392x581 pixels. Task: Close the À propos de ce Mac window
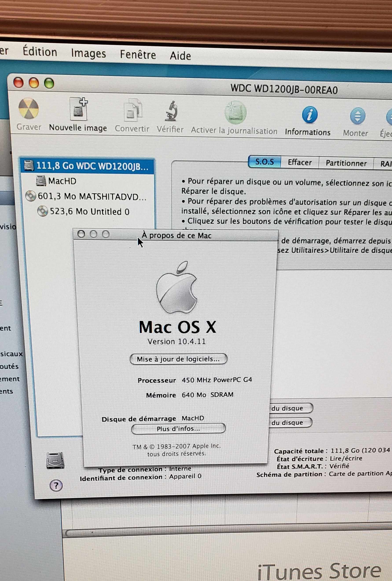81,234
